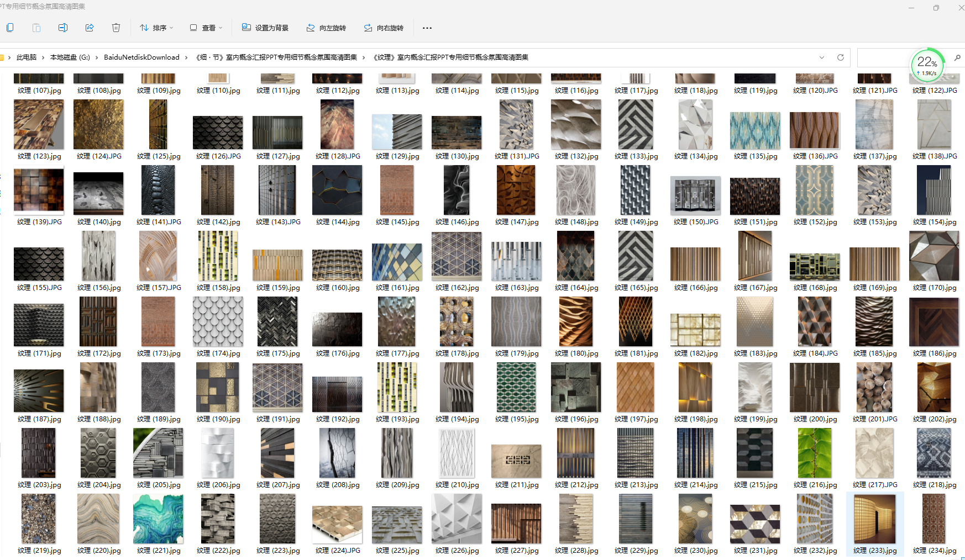Select thumbnail 纹理 (158).jpg

[x=218, y=256]
